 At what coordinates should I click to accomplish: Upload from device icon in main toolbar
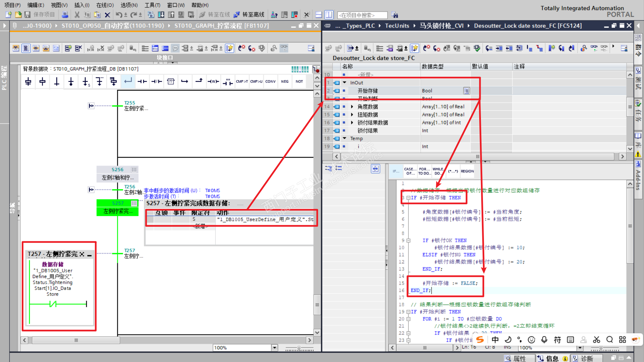click(171, 15)
